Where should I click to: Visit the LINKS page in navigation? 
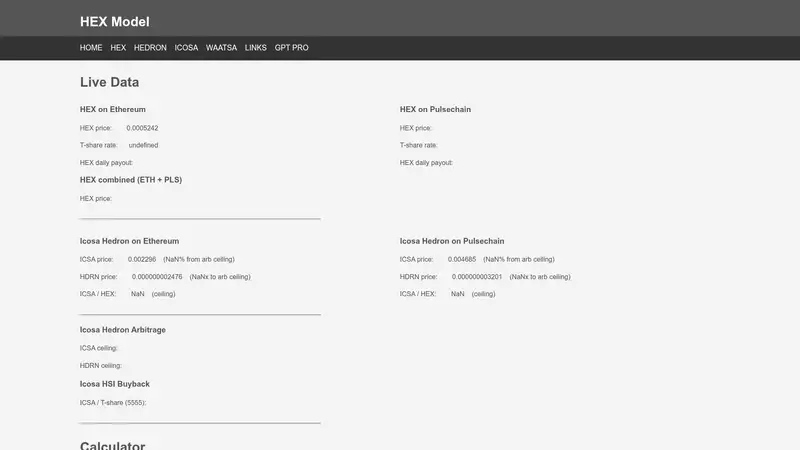(256, 48)
